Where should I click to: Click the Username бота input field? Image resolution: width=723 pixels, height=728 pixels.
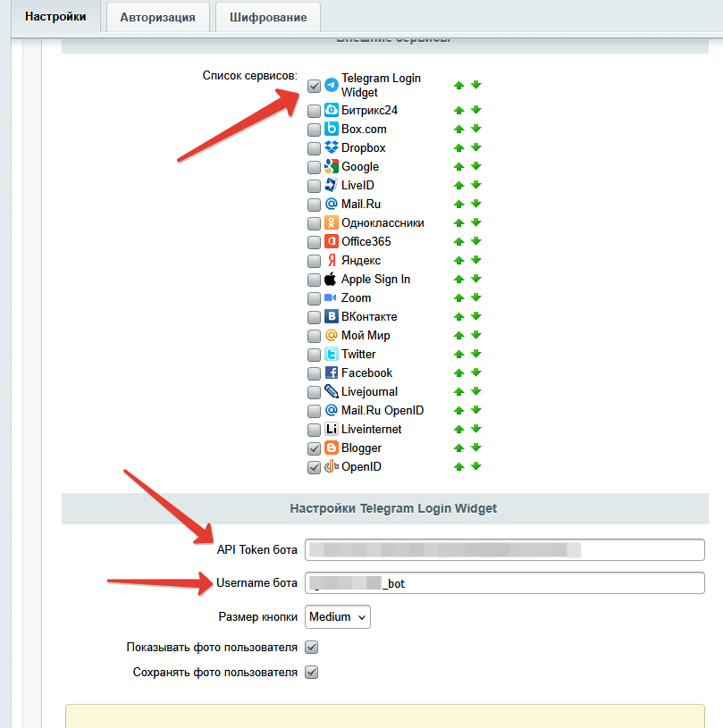[x=505, y=583]
